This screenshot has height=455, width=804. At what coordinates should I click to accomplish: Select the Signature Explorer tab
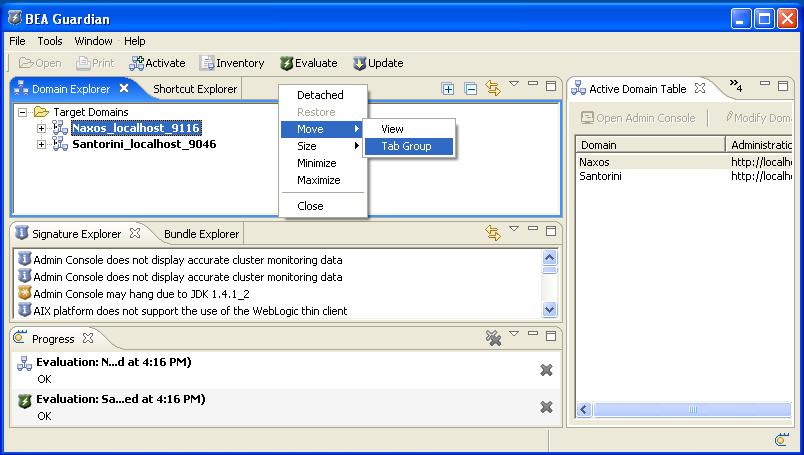pos(76,234)
